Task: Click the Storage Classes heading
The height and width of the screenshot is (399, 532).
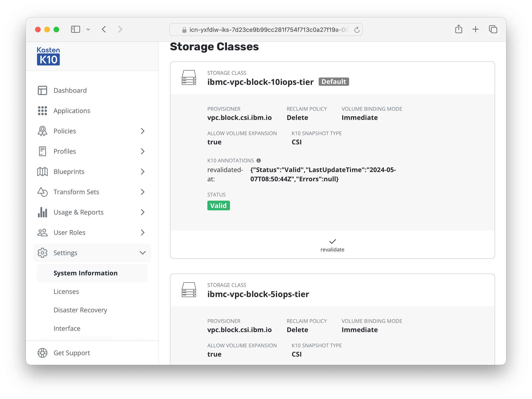Action: click(x=214, y=47)
